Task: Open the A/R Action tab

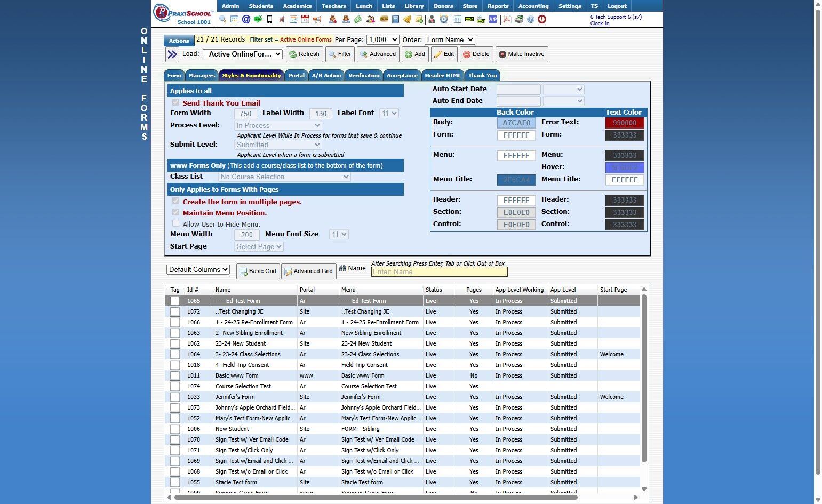Action: pyautogui.click(x=326, y=75)
